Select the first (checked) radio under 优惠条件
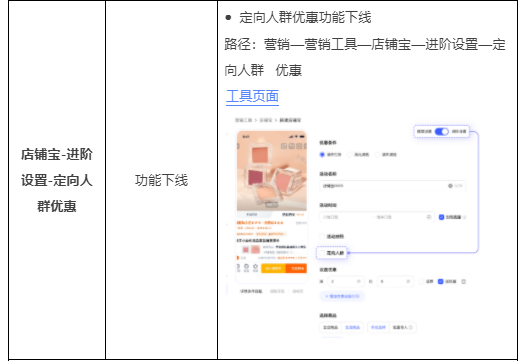 pos(322,154)
